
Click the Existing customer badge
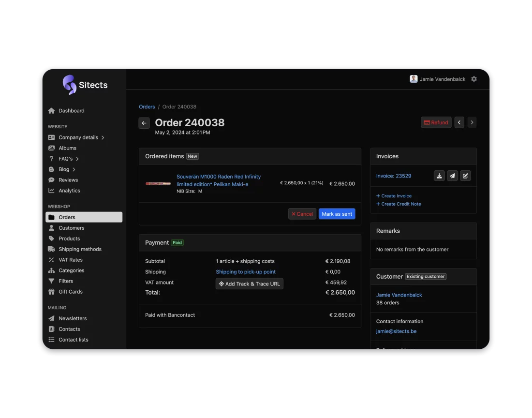coord(426,277)
